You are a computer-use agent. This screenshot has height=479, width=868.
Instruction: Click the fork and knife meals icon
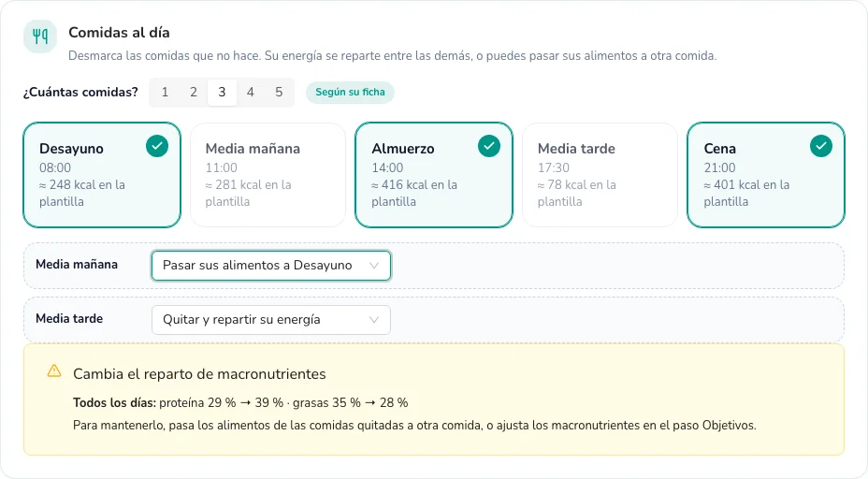[x=40, y=36]
